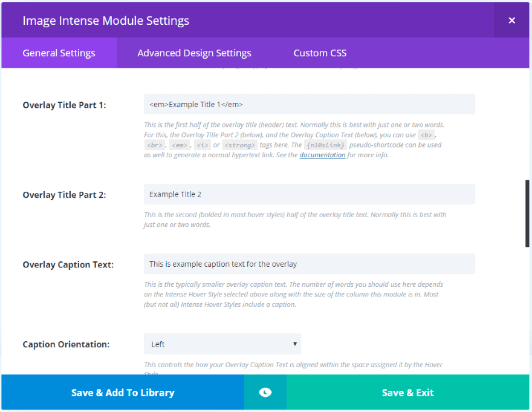
Task: Click the Overlay Title Part 1 field
Action: click(309, 104)
